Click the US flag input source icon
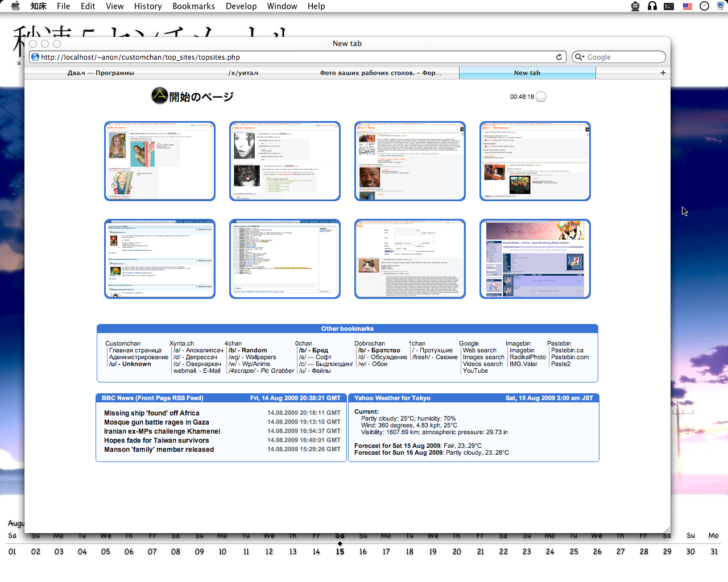The image size is (728, 582). point(687,6)
